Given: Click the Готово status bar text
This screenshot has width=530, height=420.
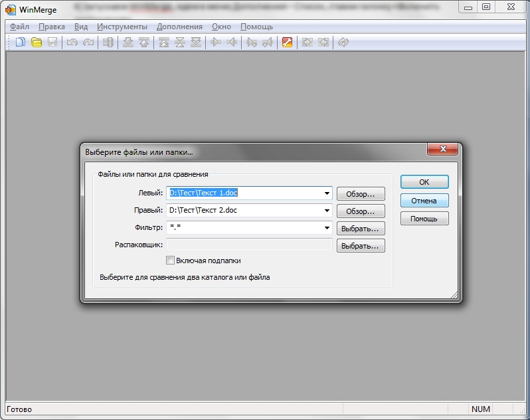Looking at the screenshot, I should click(19, 409).
